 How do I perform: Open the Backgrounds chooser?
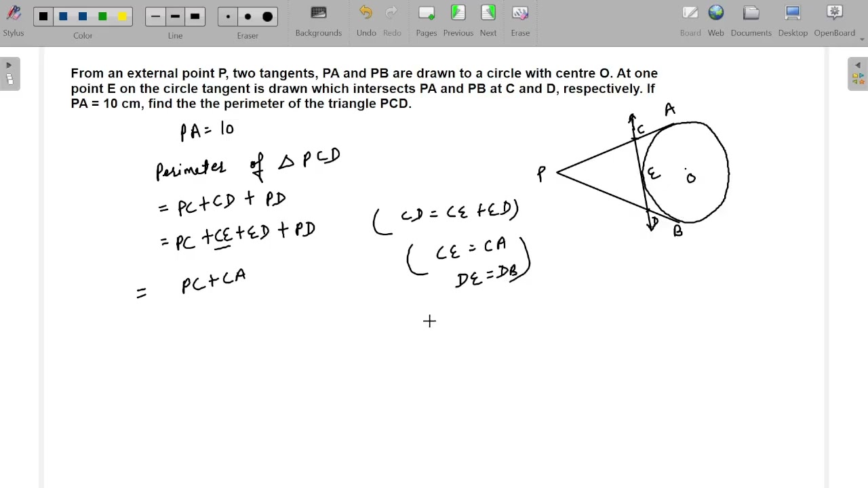[x=318, y=21]
